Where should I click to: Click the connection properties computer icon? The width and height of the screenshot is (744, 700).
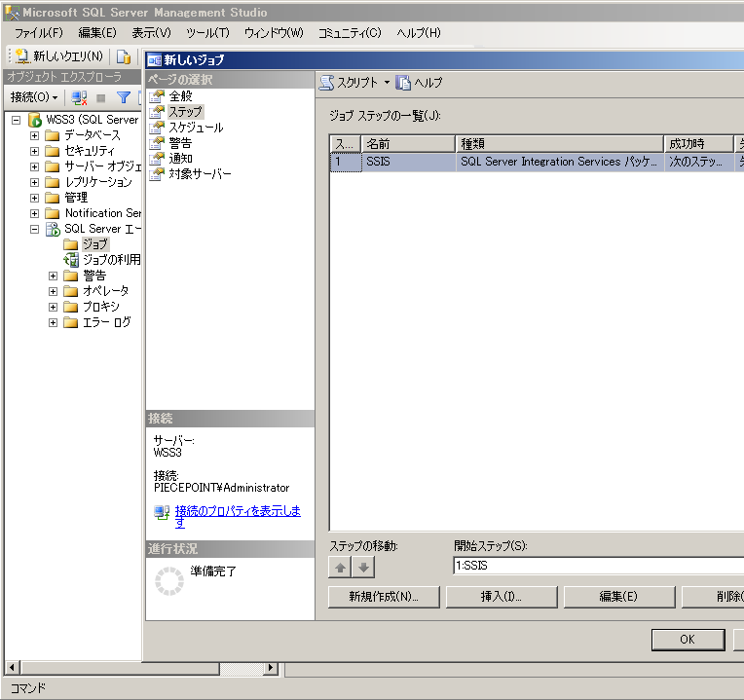pyautogui.click(x=162, y=513)
